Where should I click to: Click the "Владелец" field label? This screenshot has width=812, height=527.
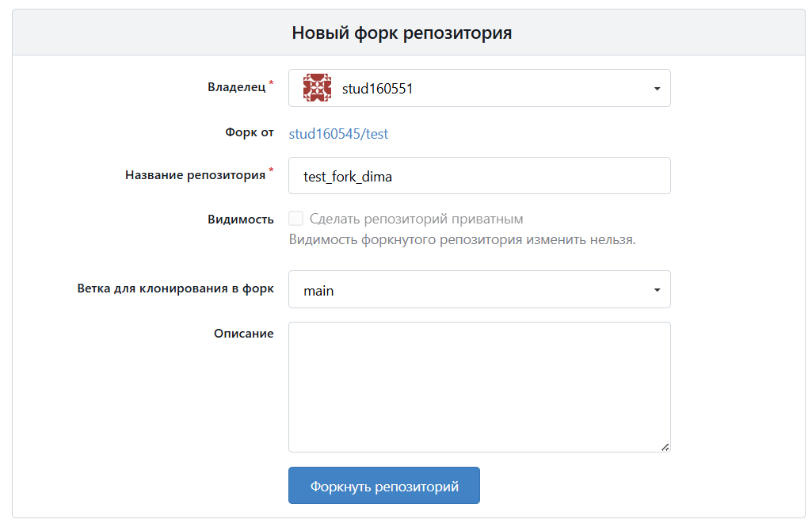click(236, 87)
